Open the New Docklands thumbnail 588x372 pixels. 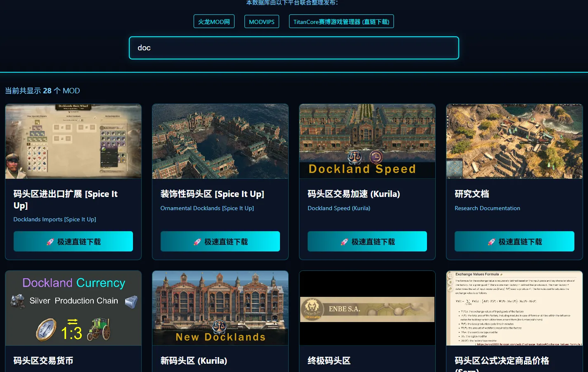[220, 308]
